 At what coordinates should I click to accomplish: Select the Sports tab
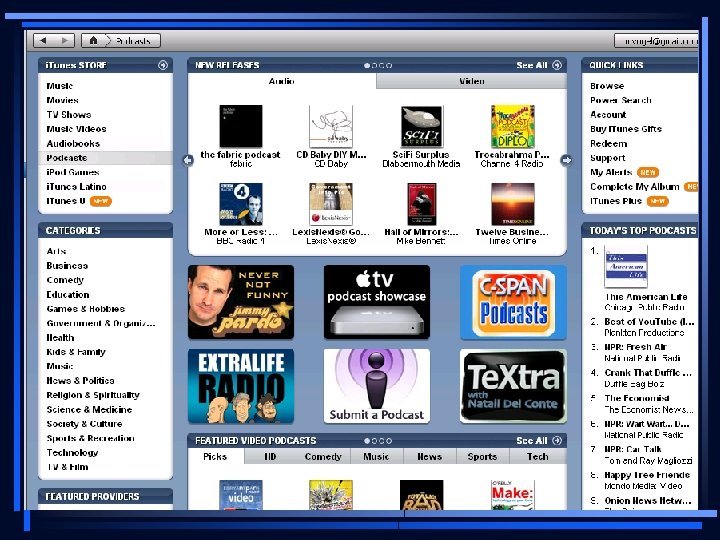[482, 456]
